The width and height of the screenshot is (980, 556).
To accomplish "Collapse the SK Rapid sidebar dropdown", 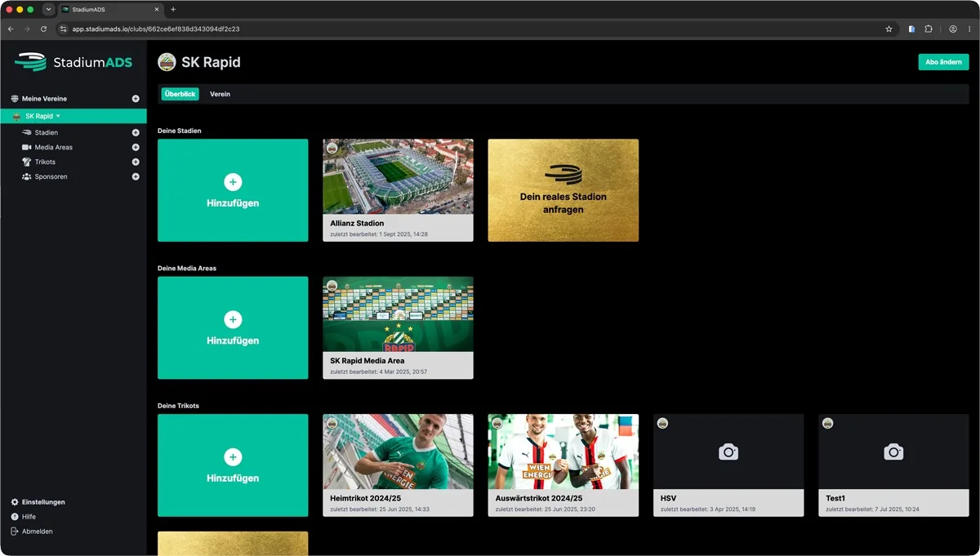I will click(x=58, y=116).
